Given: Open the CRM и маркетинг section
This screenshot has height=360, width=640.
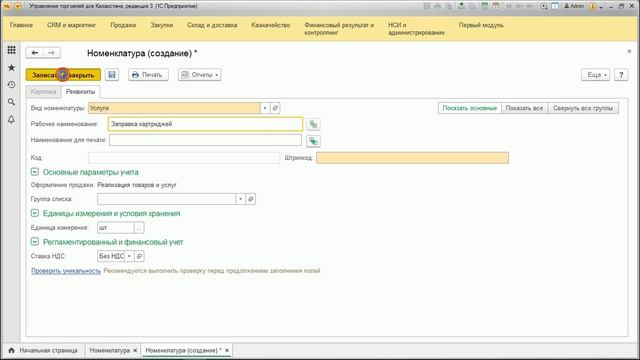Looking at the screenshot, I should 71,25.
